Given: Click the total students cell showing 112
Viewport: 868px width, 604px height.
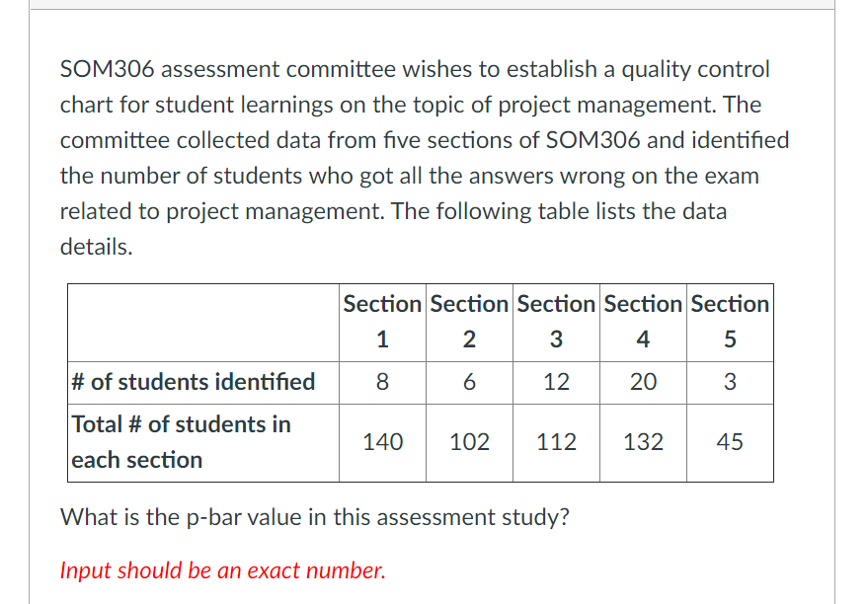Looking at the screenshot, I should tap(556, 442).
